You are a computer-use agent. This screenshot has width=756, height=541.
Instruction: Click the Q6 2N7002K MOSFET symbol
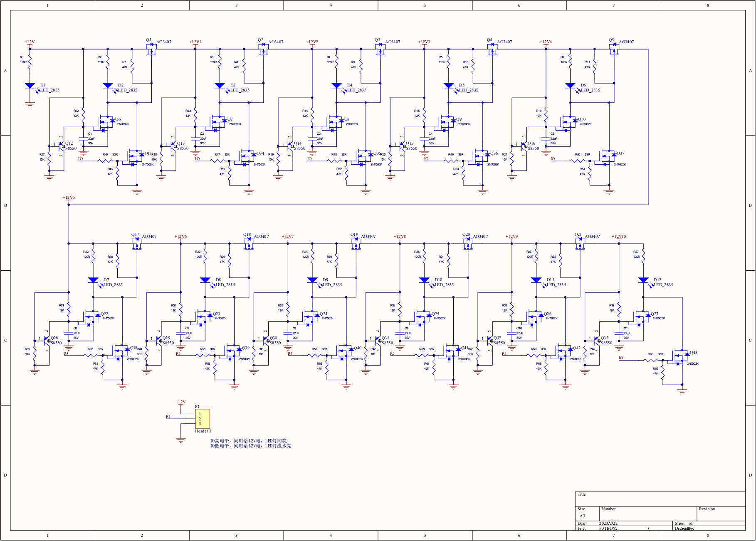point(106,123)
